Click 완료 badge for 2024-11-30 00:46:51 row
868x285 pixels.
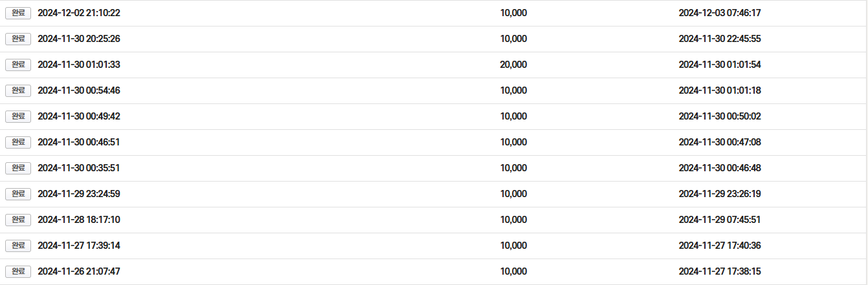point(18,142)
